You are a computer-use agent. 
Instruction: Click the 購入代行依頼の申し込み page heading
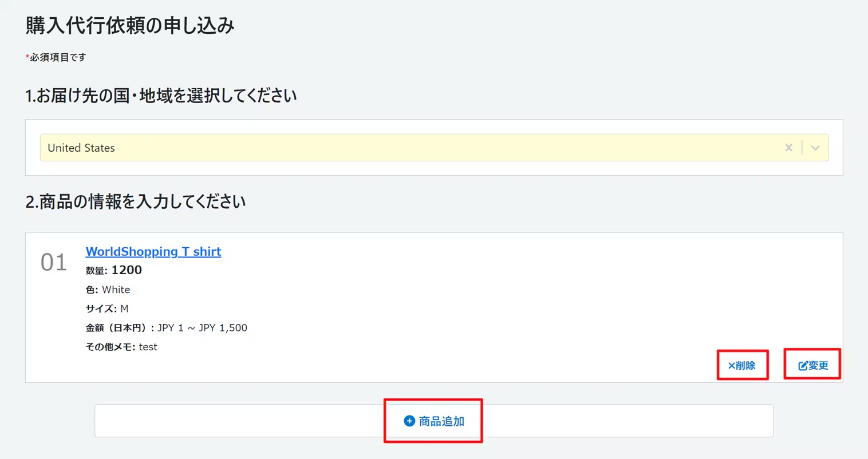click(130, 25)
